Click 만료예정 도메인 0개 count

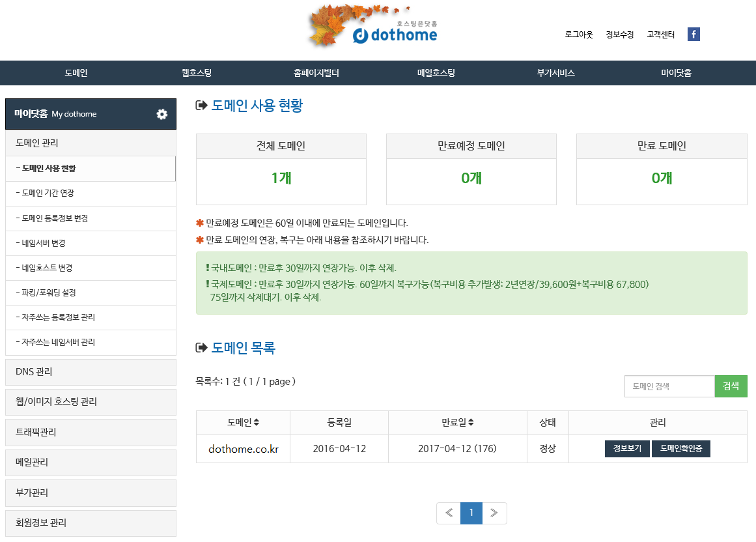471,178
